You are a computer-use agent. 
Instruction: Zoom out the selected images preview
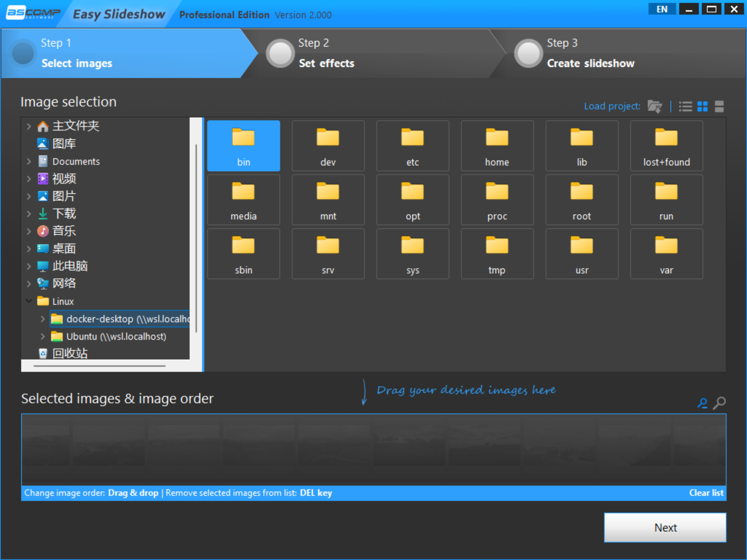tap(702, 403)
